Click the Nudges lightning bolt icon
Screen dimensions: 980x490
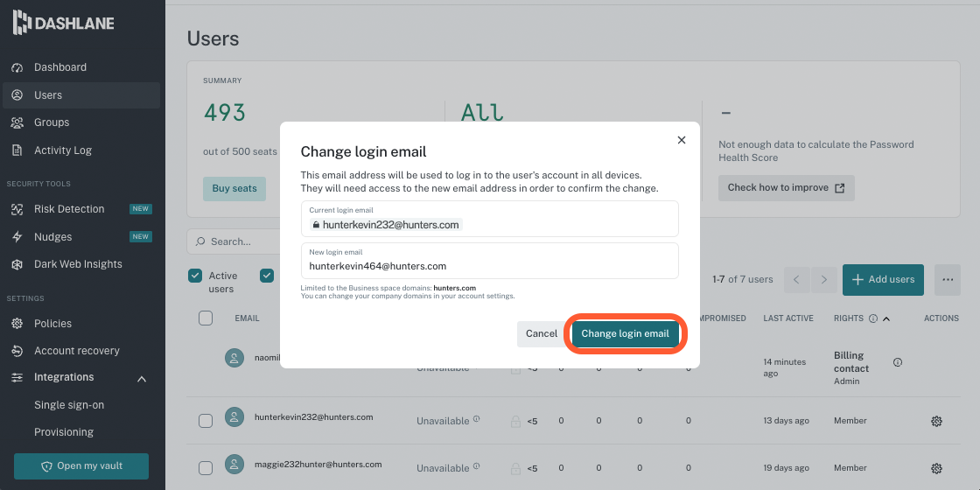(17, 237)
